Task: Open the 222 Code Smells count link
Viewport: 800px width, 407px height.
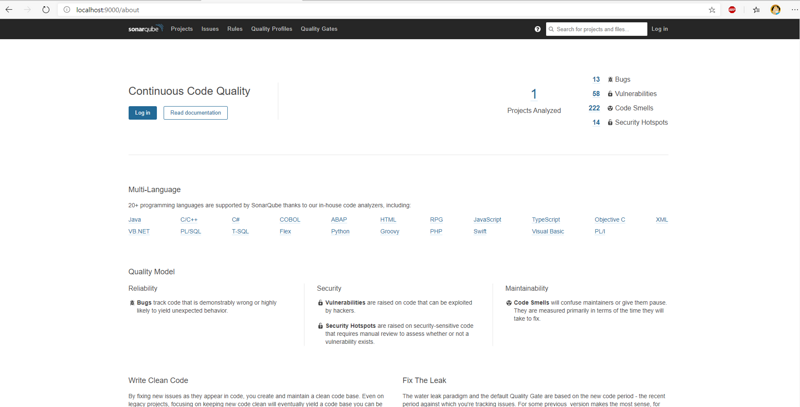Action: point(594,108)
